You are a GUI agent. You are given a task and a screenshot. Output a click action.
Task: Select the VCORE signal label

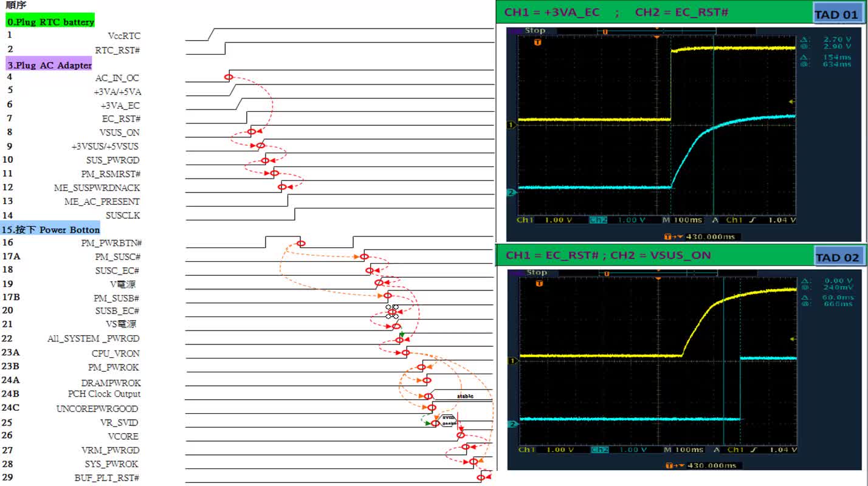(x=123, y=436)
